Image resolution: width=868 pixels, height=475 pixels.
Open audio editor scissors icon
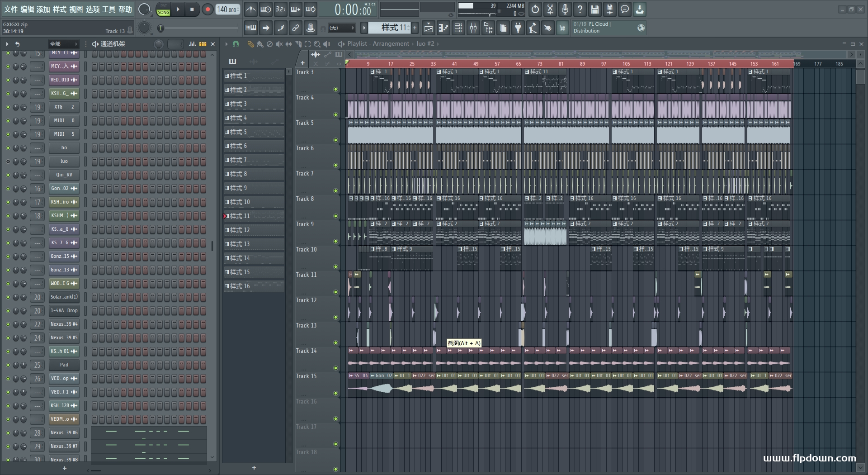[550, 9]
